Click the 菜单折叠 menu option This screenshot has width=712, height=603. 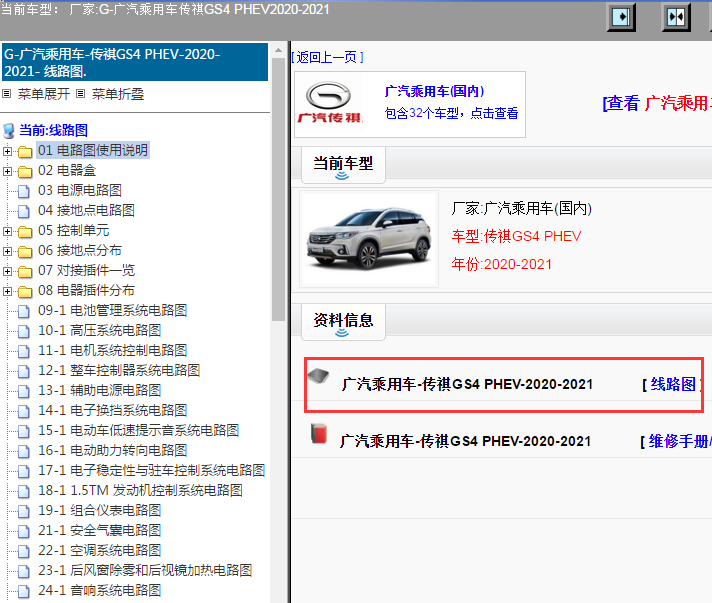118,94
